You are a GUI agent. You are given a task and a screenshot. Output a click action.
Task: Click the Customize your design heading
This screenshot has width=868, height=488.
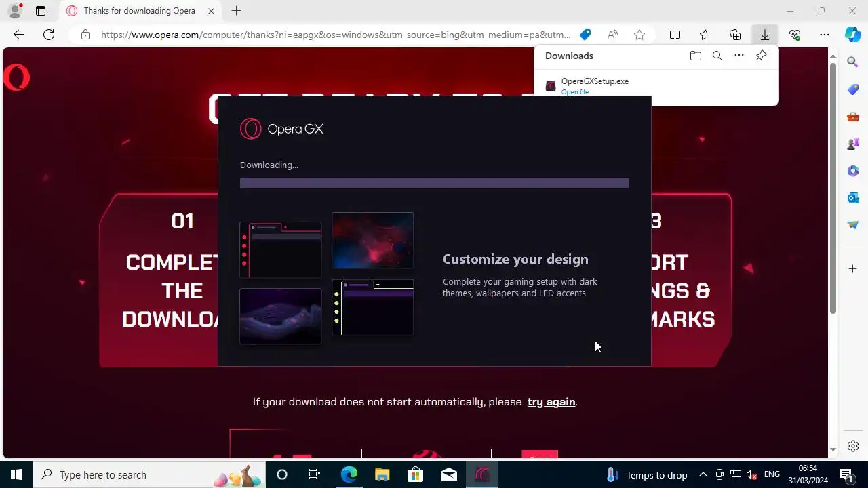pyautogui.click(x=515, y=259)
